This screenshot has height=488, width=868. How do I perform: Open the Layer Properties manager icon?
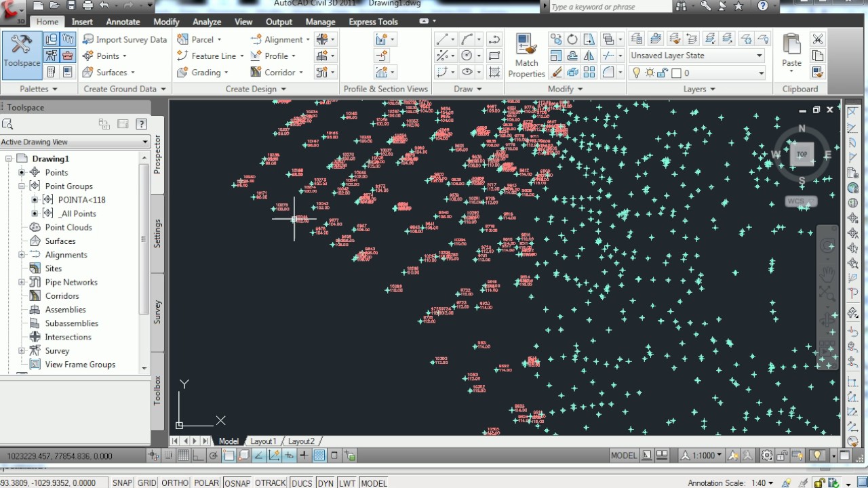click(636, 39)
